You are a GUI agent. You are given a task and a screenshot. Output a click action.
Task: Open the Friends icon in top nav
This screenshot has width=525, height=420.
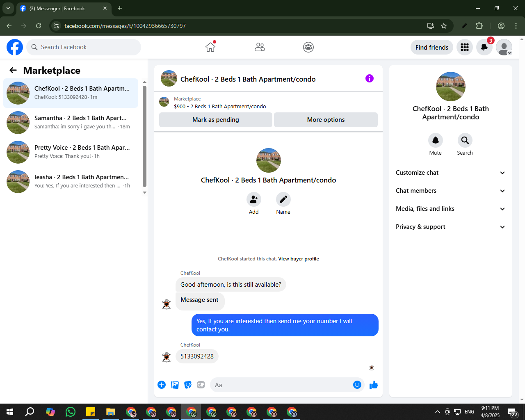click(260, 47)
